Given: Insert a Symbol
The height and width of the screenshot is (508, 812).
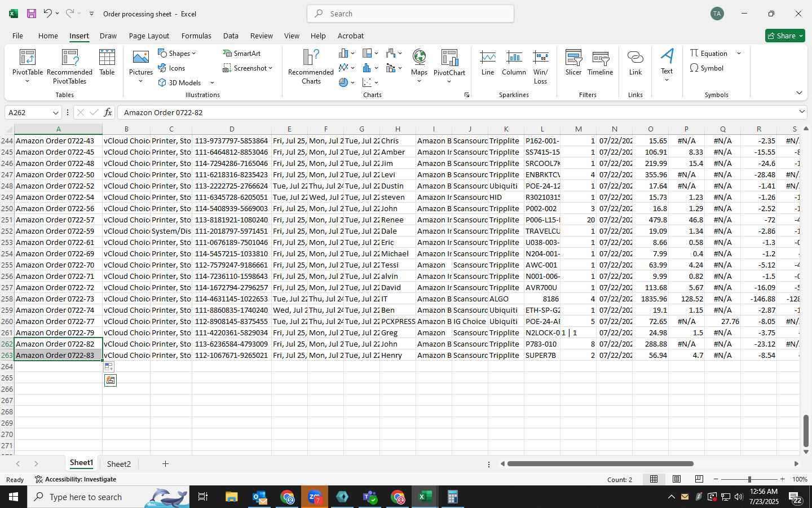Looking at the screenshot, I should point(707,68).
